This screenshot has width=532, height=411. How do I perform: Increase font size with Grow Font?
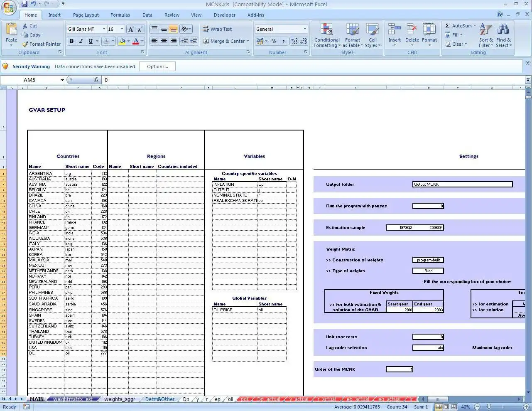131,29
